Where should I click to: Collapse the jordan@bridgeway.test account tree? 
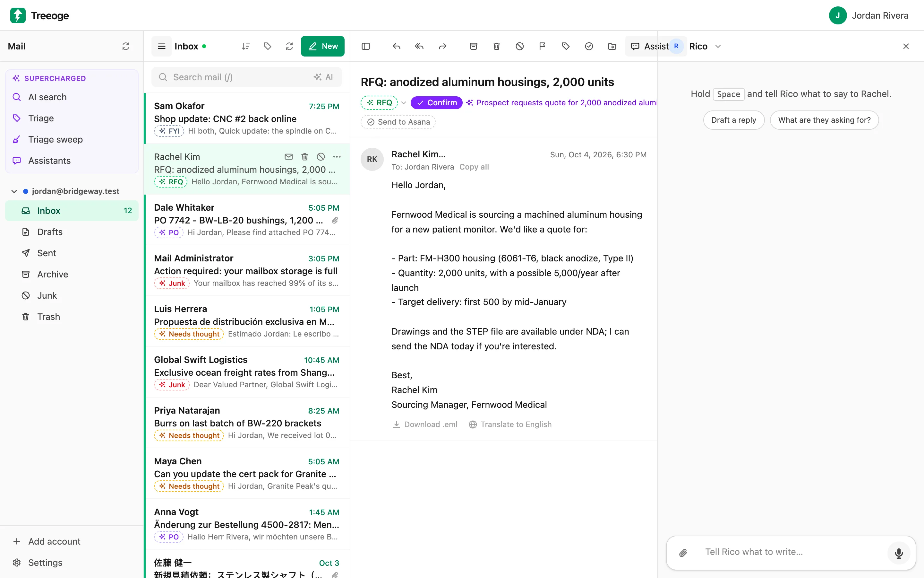[x=14, y=191]
